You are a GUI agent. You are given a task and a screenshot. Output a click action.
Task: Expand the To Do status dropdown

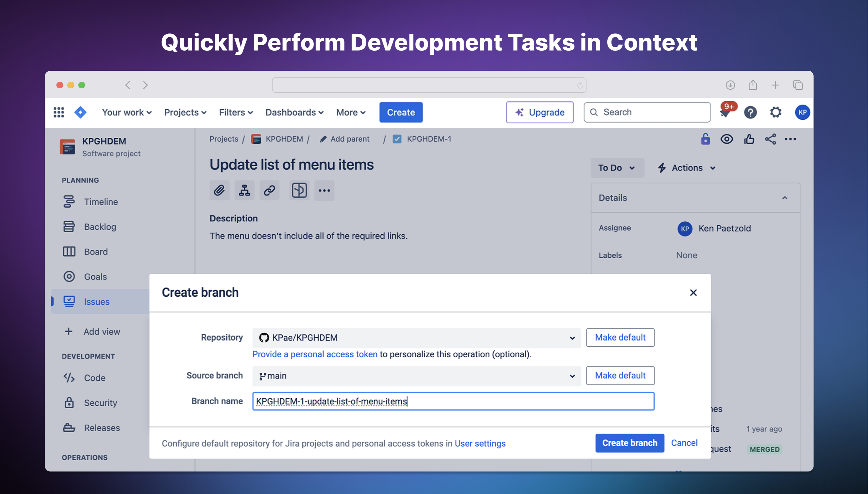pos(616,168)
